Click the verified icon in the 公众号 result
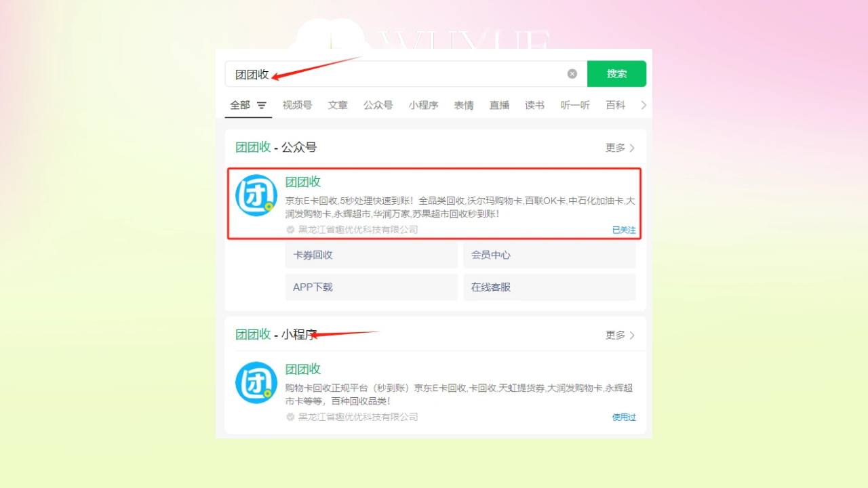The height and width of the screenshot is (488, 868). [290, 230]
